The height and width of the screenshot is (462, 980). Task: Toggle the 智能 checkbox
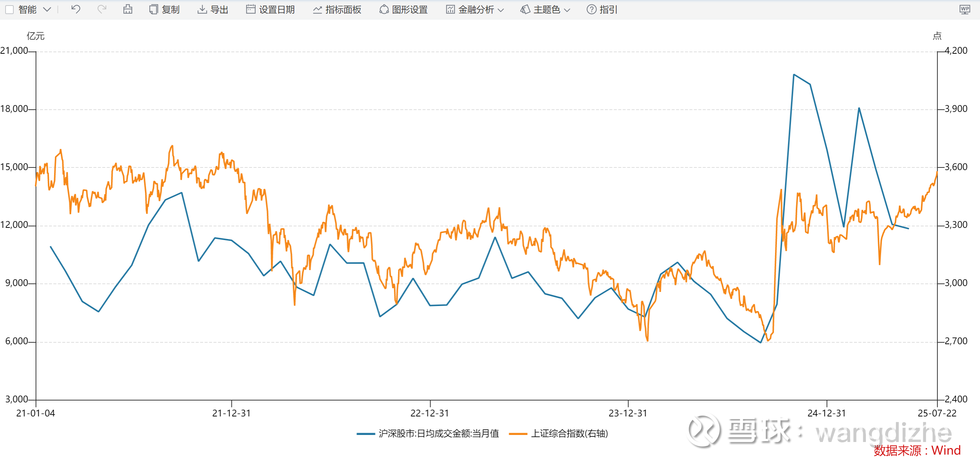(x=10, y=10)
